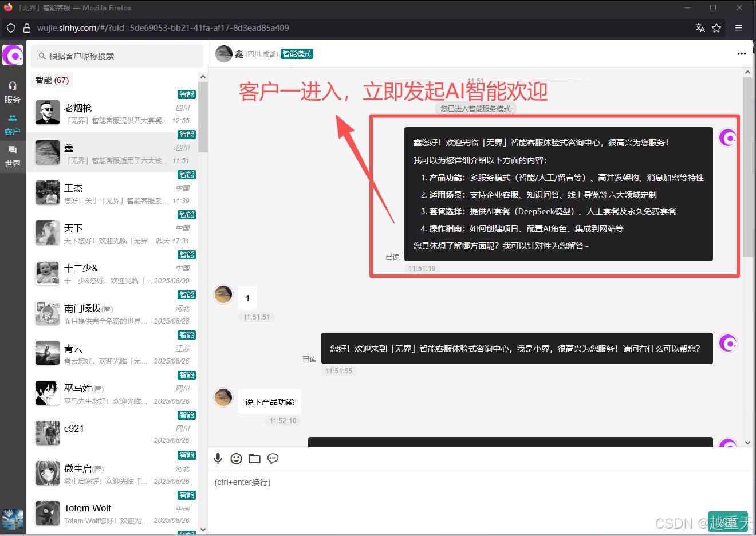Click bot avatar beside welcome message
This screenshot has width=756, height=536.
point(728,137)
